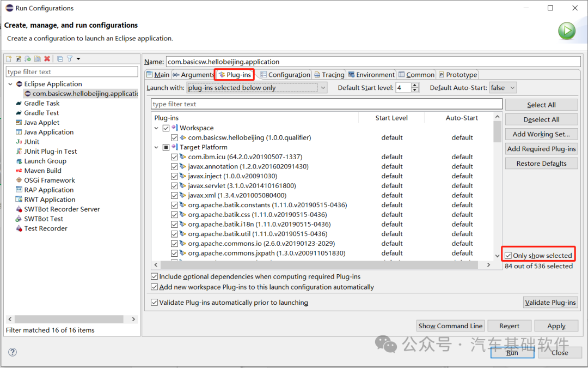Click the help question mark icon
This screenshot has height=368, width=588.
pos(13,352)
